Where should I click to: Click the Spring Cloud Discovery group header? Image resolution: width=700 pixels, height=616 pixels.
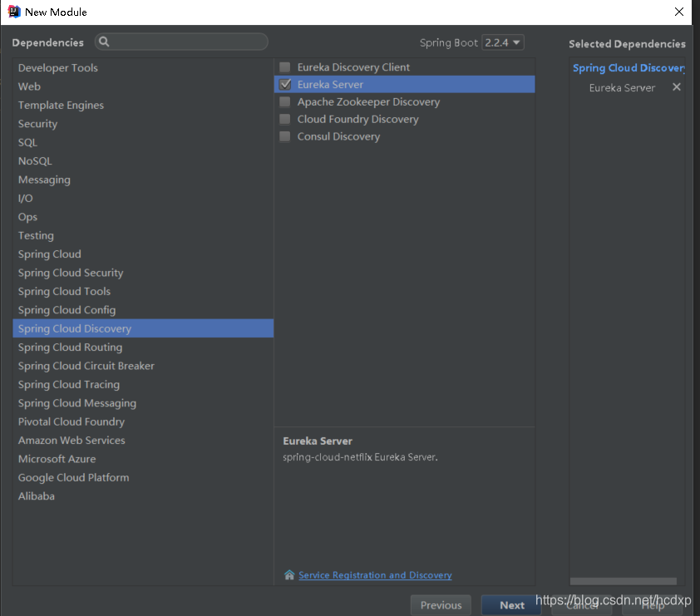click(629, 68)
